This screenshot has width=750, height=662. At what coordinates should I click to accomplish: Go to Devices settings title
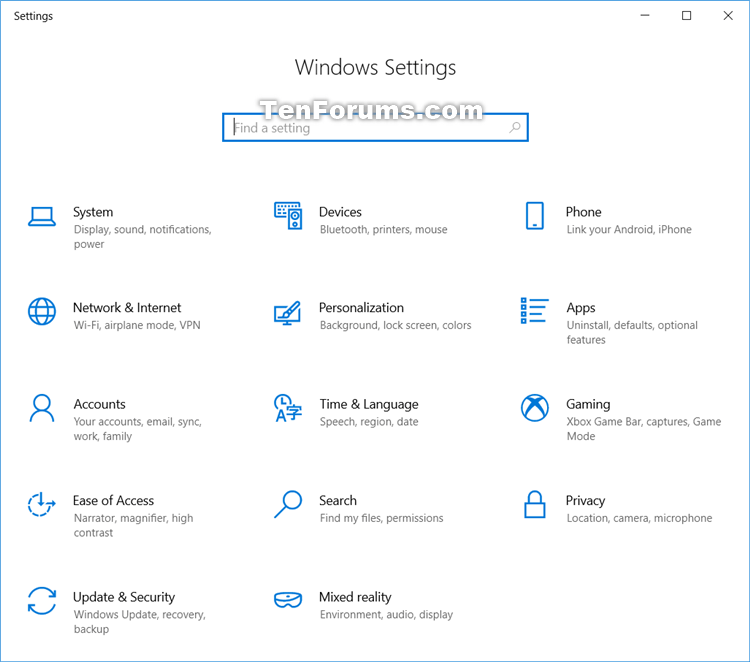click(340, 212)
